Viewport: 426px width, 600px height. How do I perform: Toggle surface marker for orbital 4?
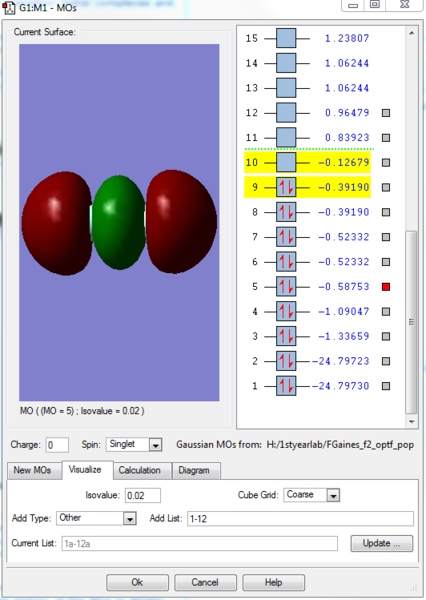click(x=386, y=312)
